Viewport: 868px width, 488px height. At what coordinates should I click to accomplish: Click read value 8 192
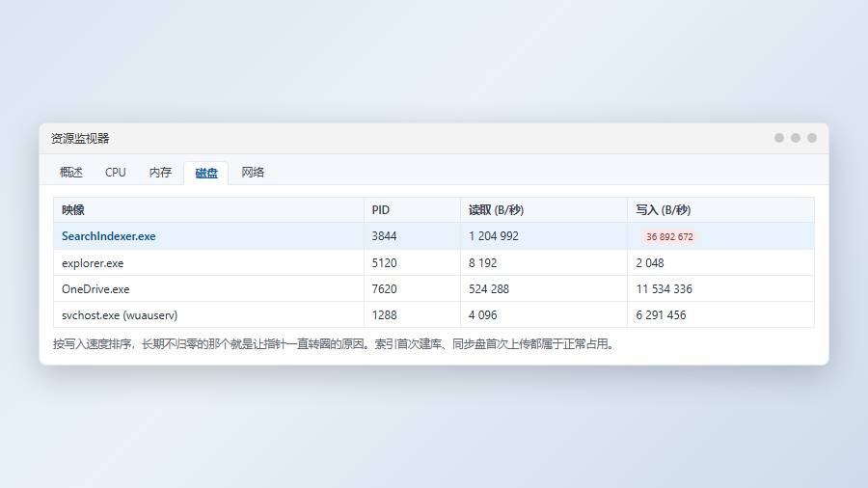pyautogui.click(x=483, y=263)
